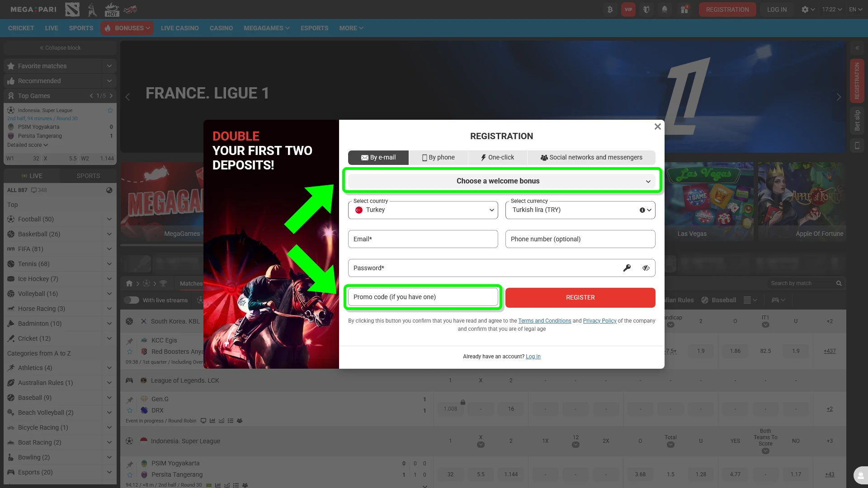Viewport: 868px width, 488px height.
Task: Open the gift box bonuses icon
Action: [684, 9]
